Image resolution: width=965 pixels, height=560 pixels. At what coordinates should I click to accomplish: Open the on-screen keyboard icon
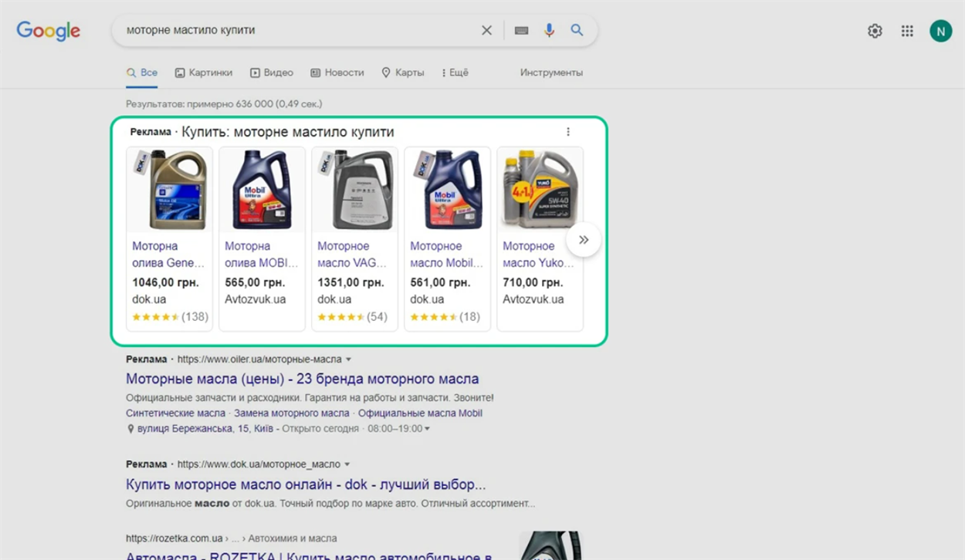tap(522, 30)
